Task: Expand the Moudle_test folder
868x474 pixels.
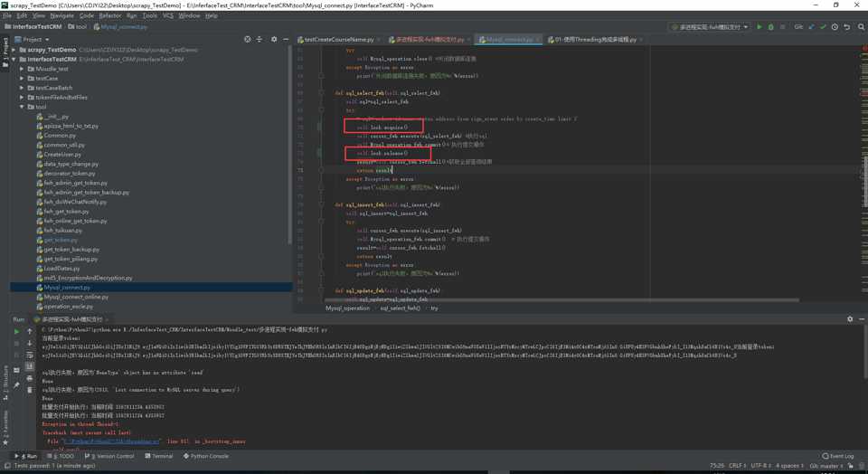Action: [22, 69]
